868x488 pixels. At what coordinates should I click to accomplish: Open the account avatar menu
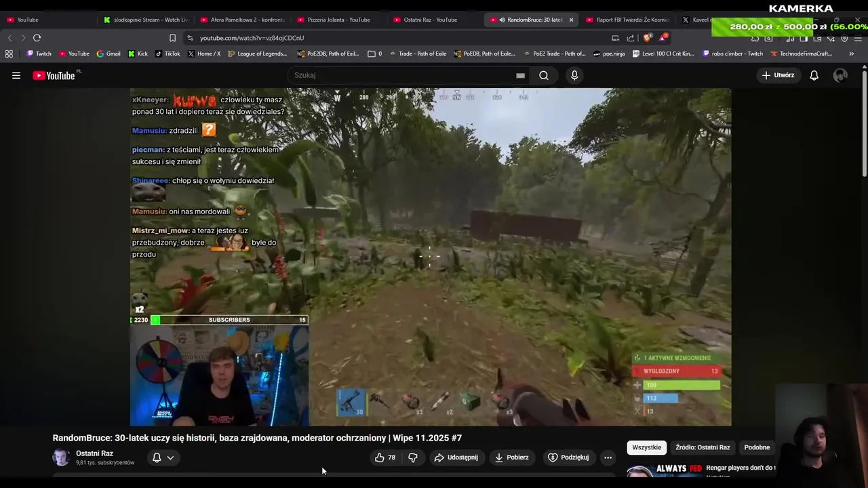coord(840,75)
